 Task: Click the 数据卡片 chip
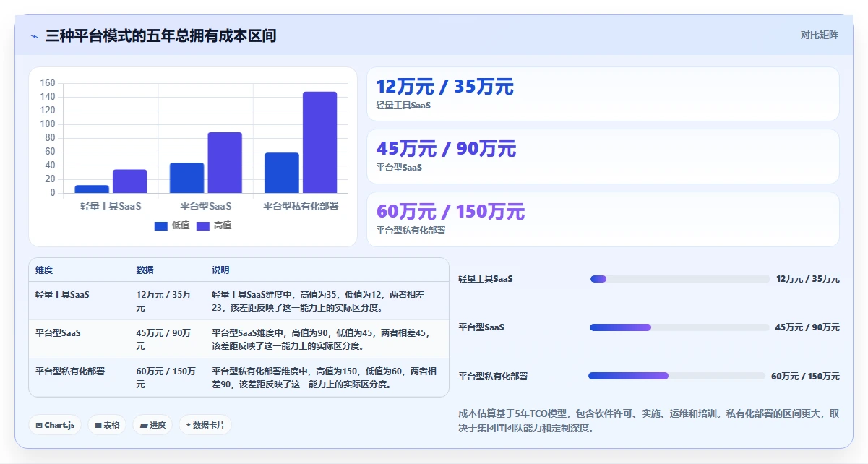click(x=205, y=425)
